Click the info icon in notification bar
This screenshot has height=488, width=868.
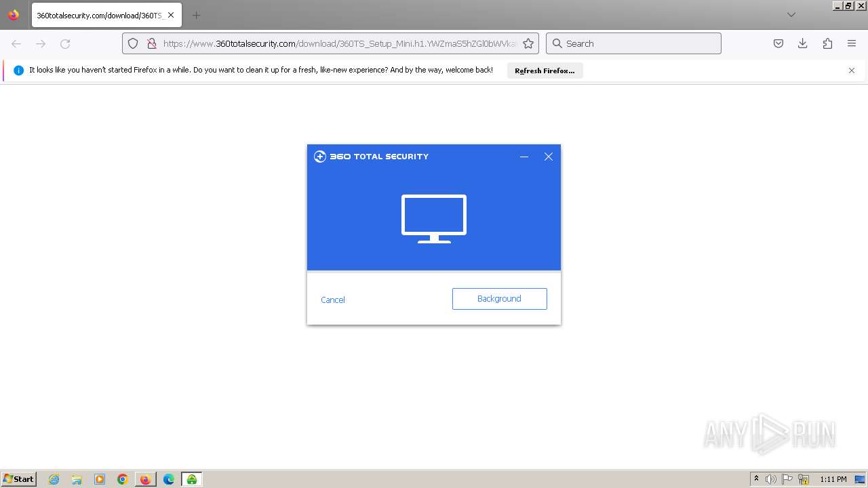(x=18, y=70)
